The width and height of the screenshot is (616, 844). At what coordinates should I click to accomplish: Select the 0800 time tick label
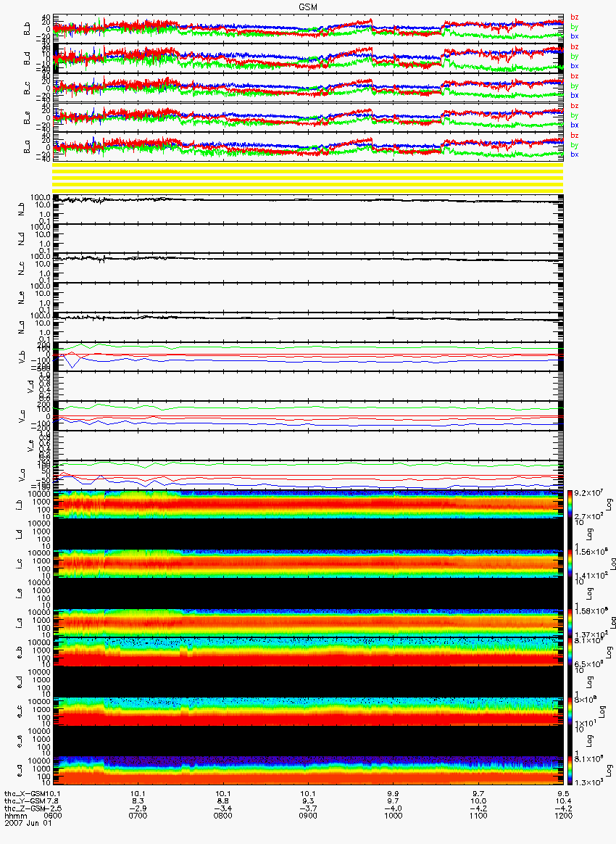[x=223, y=816]
